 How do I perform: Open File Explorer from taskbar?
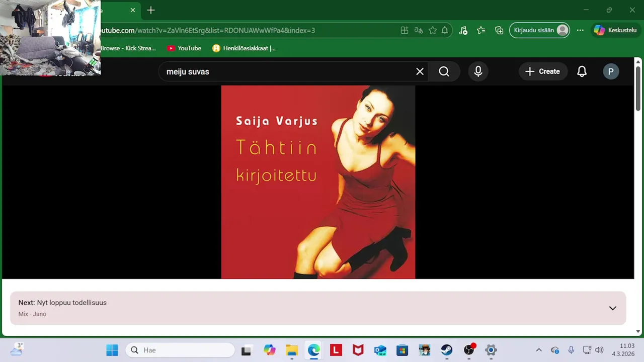pyautogui.click(x=292, y=350)
